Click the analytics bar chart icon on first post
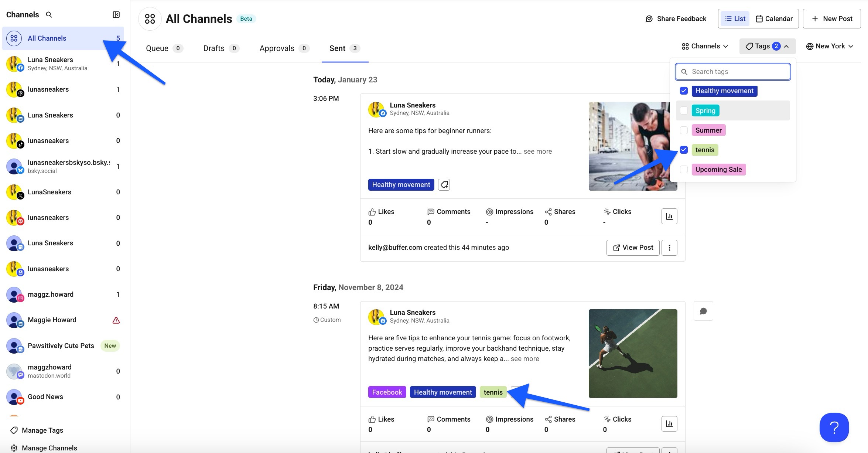This screenshot has width=868, height=453. [669, 217]
